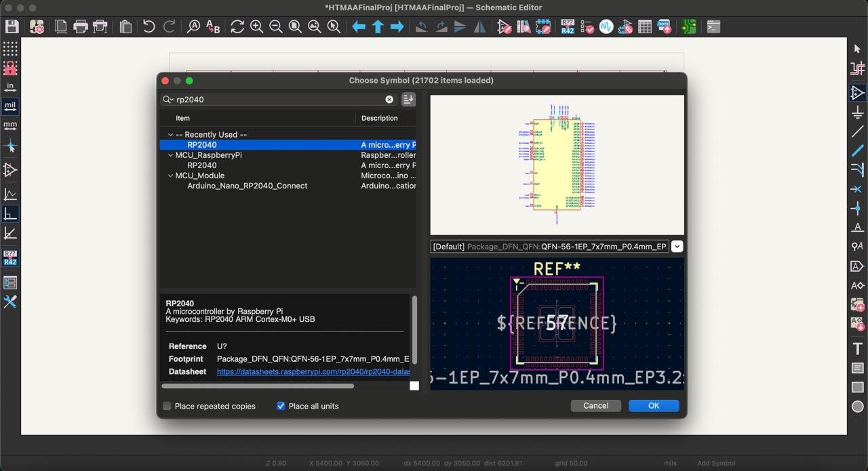
Task: Clear the rp2040 search field
Action: [389, 100]
